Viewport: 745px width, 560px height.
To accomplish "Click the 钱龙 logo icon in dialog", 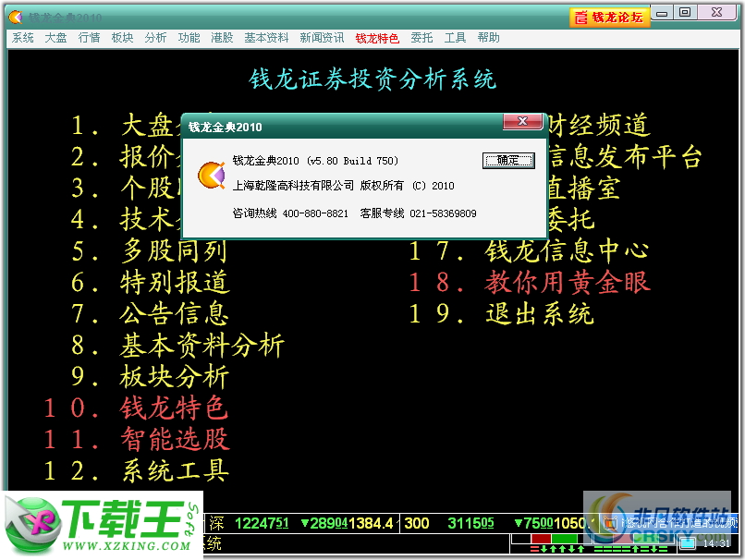I will click(212, 175).
